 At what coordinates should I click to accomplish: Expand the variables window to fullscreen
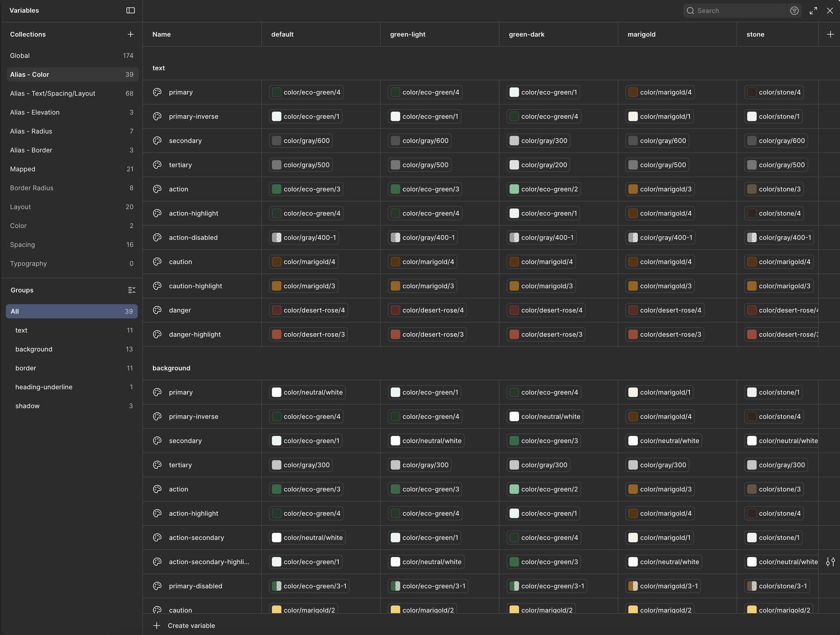[x=814, y=11]
